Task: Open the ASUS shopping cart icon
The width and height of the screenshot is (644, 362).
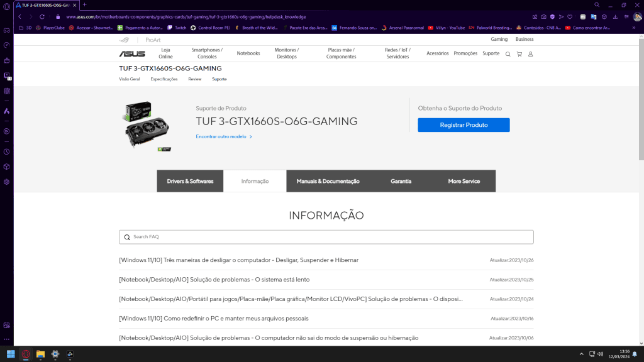Action: click(519, 54)
